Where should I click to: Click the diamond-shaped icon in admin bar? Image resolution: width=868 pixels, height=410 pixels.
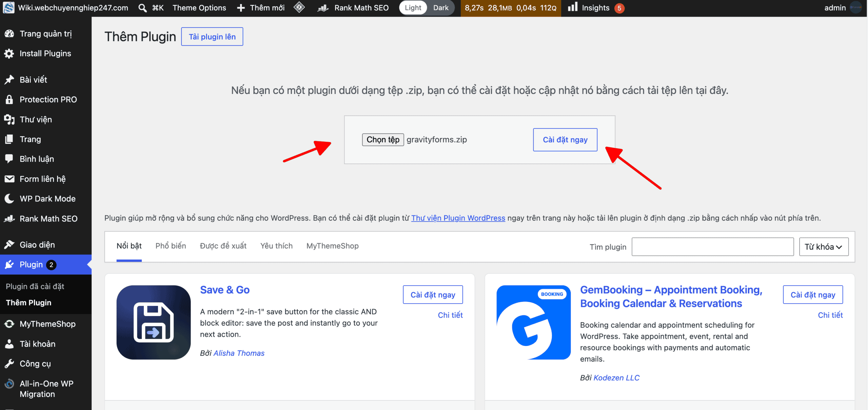tap(299, 7)
